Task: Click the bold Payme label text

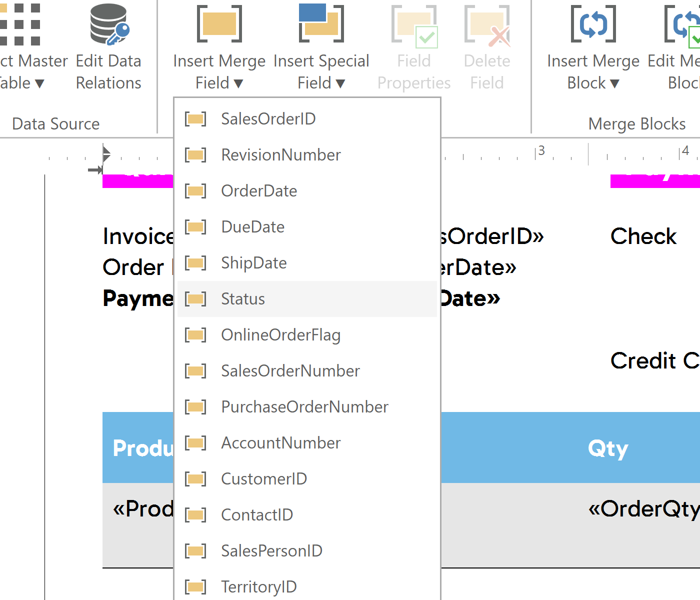Action: pos(138,298)
